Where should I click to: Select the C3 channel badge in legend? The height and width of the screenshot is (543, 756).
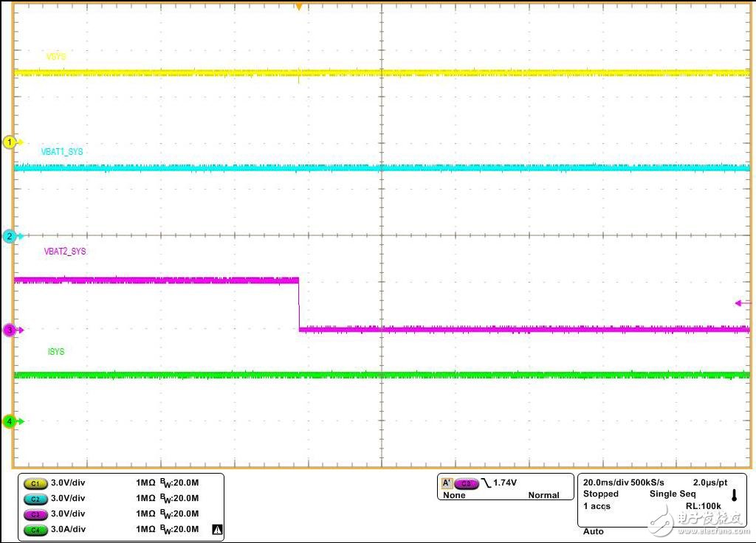pyautogui.click(x=35, y=514)
